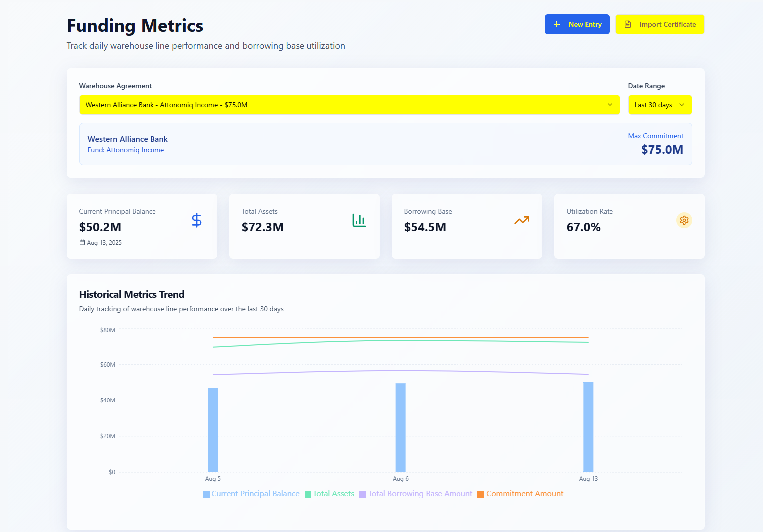
Task: Click the Aug 6 principal balance bar
Action: pos(400,427)
